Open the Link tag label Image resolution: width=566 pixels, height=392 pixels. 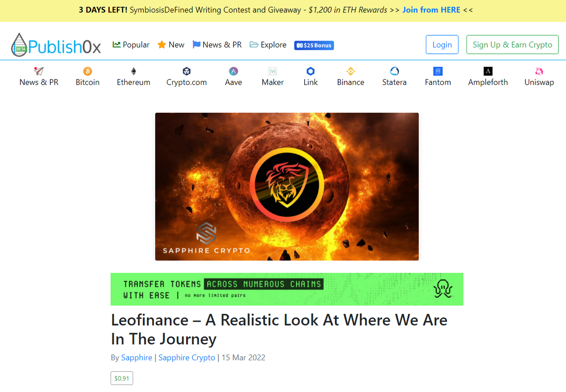310,82
